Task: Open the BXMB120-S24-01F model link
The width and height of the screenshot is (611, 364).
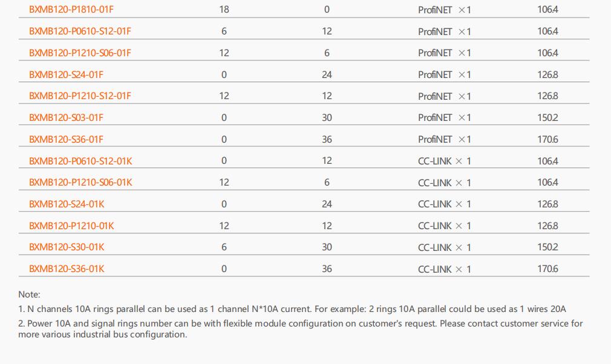Action: point(67,74)
